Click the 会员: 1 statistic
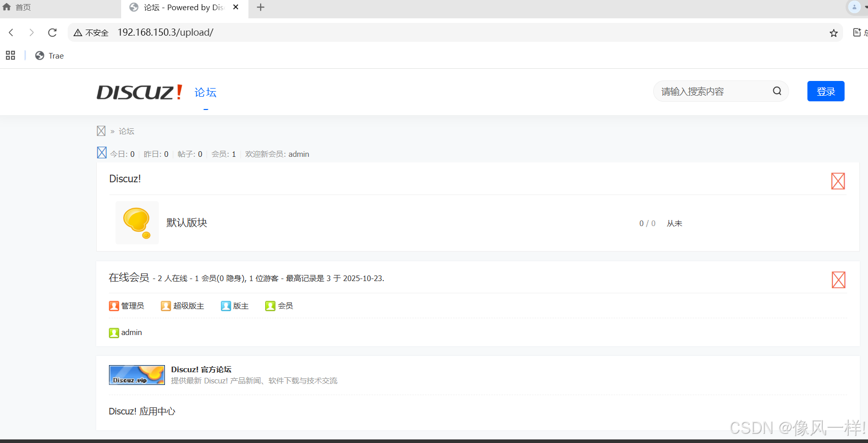This screenshot has height=443, width=868. pyautogui.click(x=223, y=154)
